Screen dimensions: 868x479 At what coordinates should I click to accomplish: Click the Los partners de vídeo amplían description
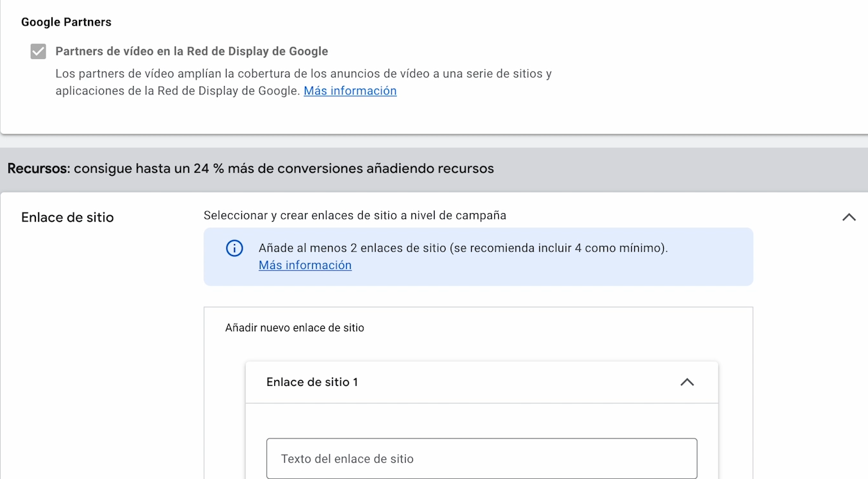click(303, 74)
